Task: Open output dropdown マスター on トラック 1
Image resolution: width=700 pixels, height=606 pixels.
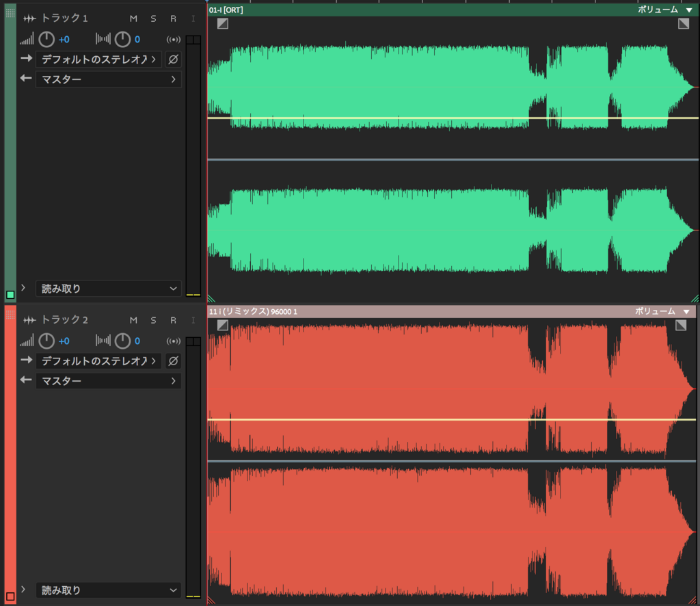Action: pyautogui.click(x=109, y=79)
